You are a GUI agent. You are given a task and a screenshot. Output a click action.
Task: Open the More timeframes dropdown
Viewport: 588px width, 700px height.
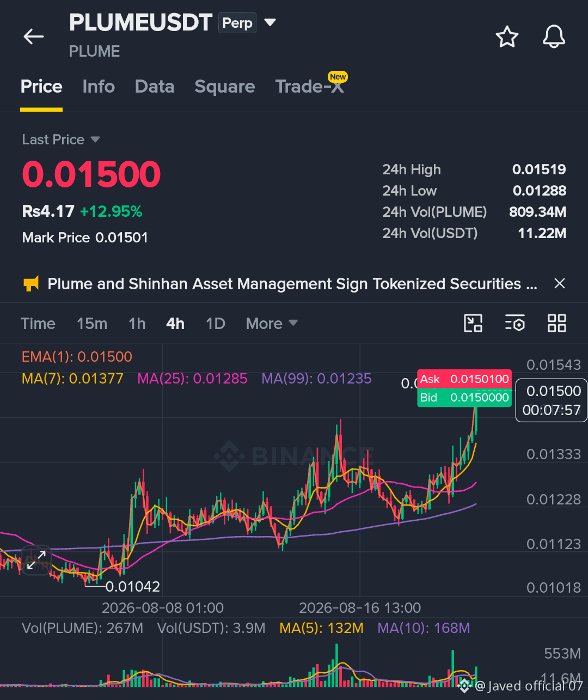[272, 324]
